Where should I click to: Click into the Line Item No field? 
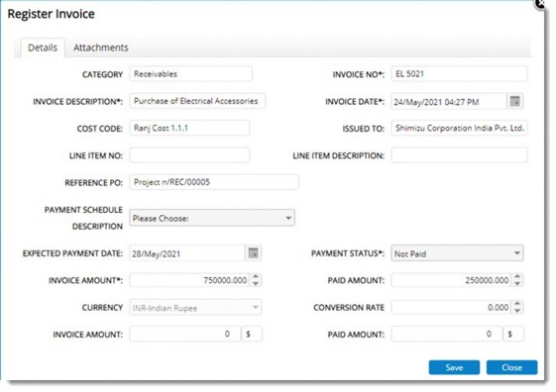[x=189, y=155]
